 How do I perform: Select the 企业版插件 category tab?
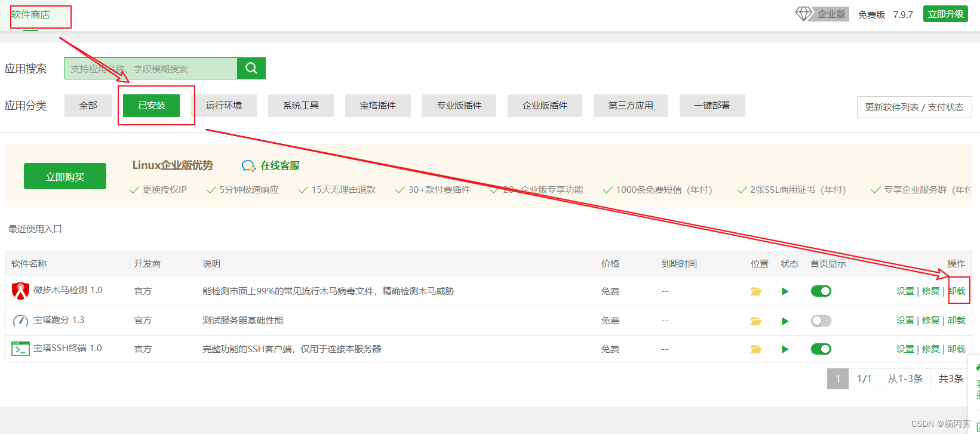click(545, 106)
